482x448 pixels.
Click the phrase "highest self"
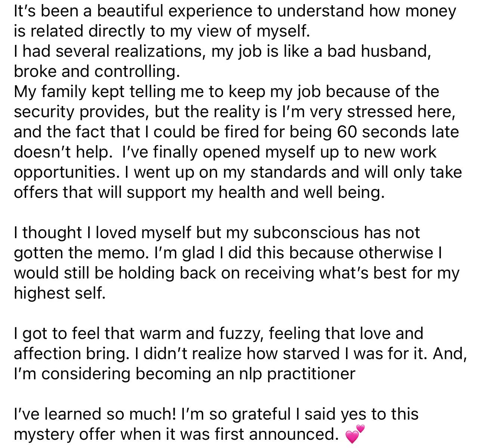tap(59, 293)
